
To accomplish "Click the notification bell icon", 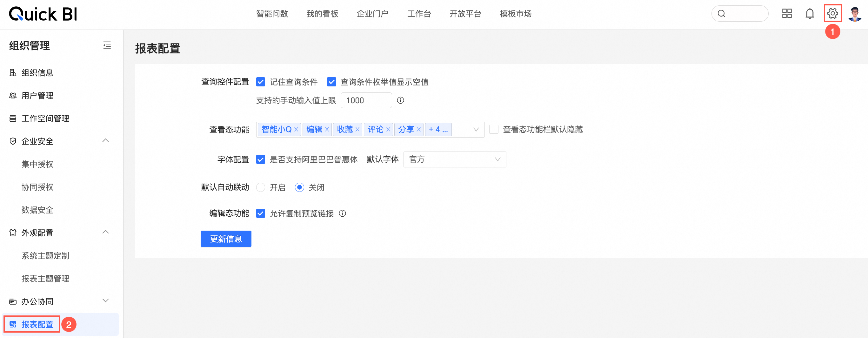I will pyautogui.click(x=809, y=13).
